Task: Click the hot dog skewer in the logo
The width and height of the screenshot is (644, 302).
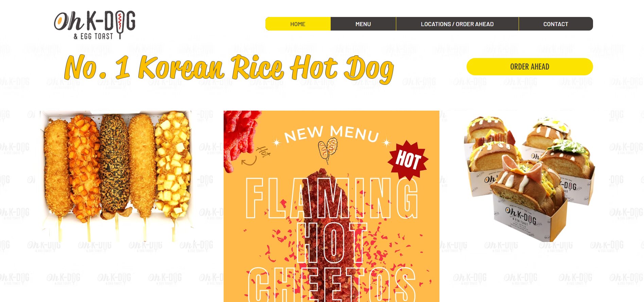Action: (120, 25)
